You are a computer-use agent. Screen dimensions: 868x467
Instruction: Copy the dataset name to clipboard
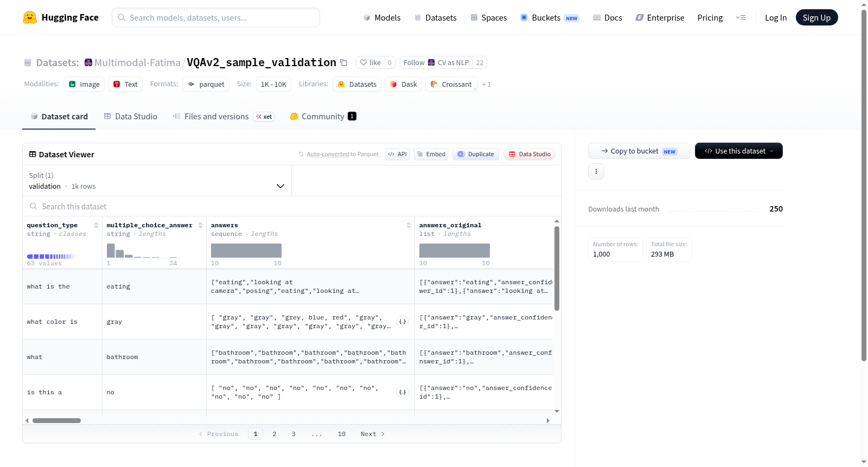tap(343, 62)
